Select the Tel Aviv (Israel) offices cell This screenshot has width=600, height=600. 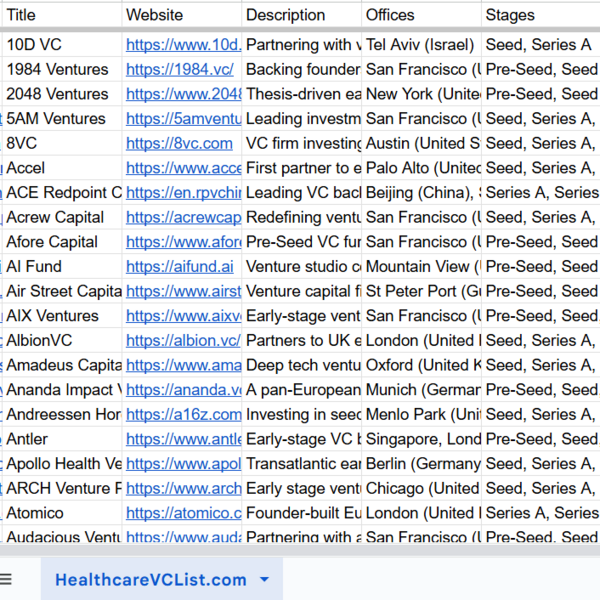pos(421,45)
